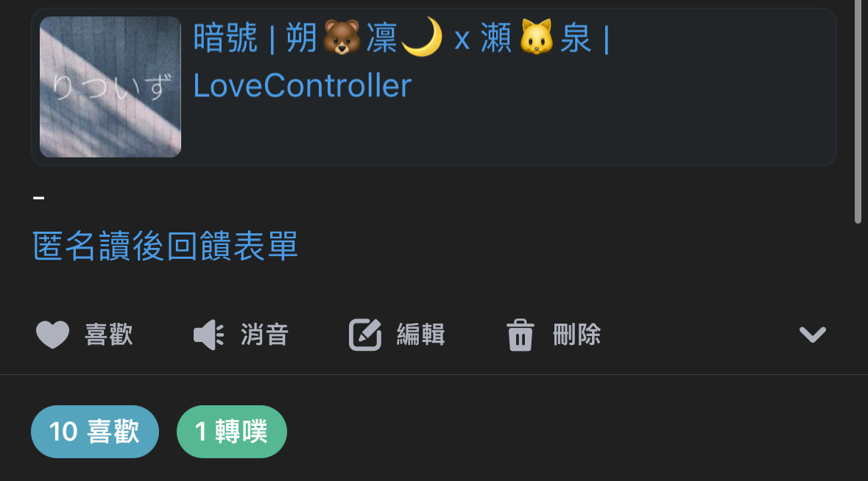This screenshot has height=481, width=868.
Task: Click the crescent moon emoji in the title
Action: pos(422,37)
